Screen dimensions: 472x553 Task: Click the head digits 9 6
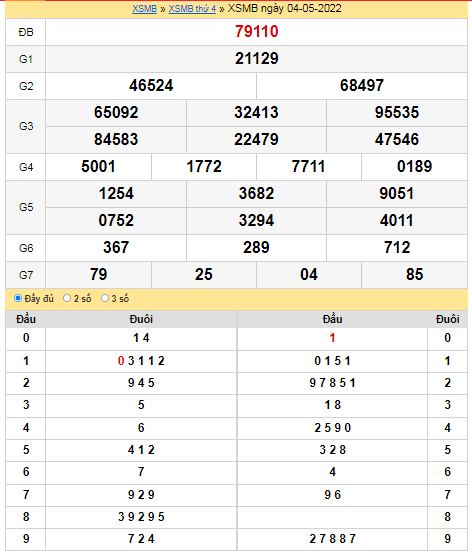(332, 495)
